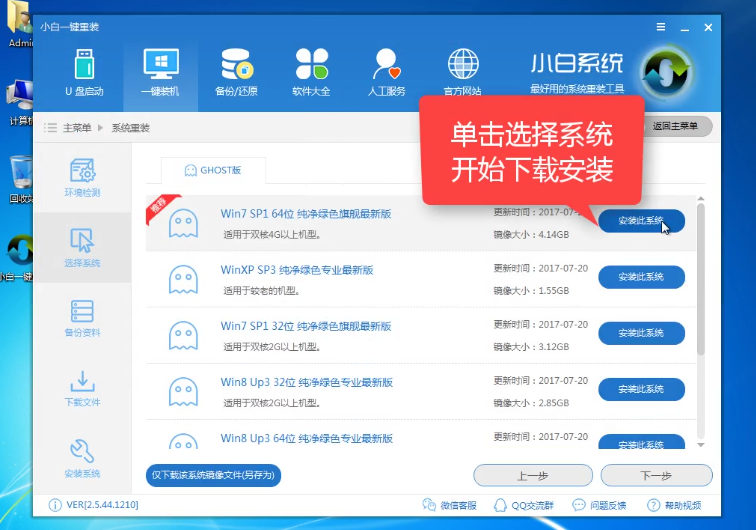
Task: Click 仅下载该系统镜像文件(另存为) button
Action: 213,475
